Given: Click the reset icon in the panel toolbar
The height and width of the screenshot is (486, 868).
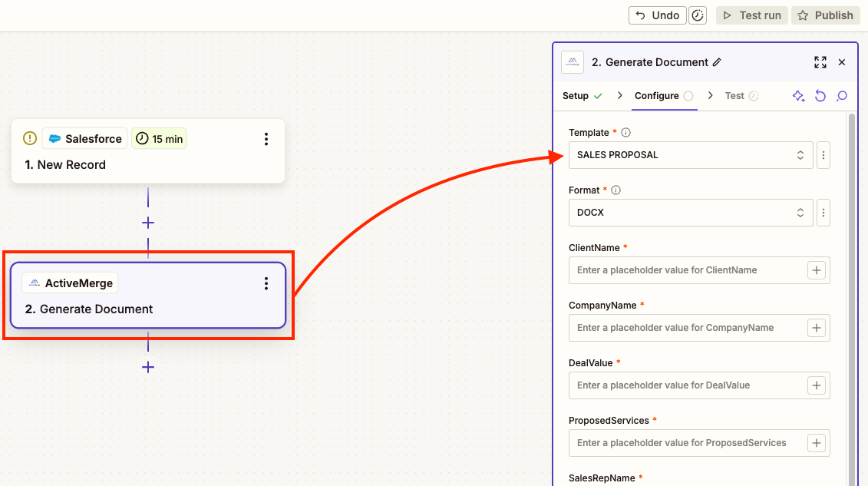Looking at the screenshot, I should click(x=820, y=96).
